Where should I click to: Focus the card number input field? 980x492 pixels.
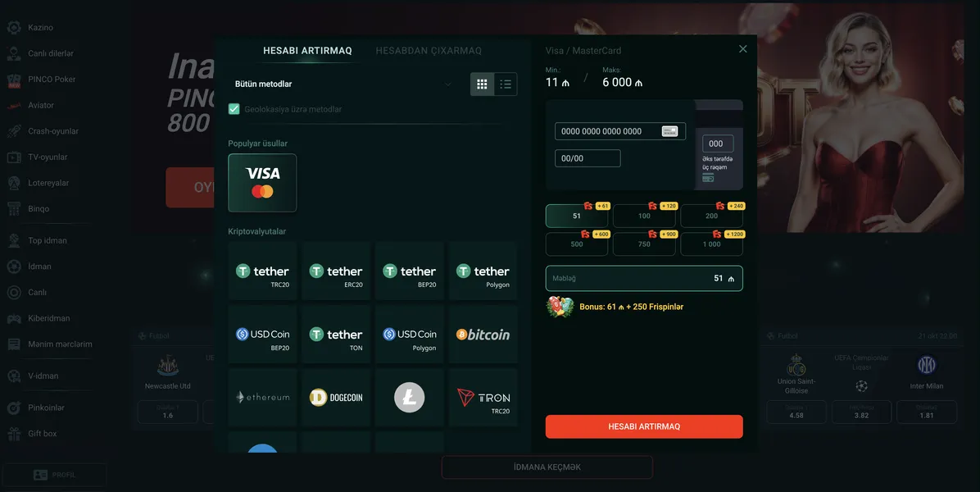click(x=620, y=131)
